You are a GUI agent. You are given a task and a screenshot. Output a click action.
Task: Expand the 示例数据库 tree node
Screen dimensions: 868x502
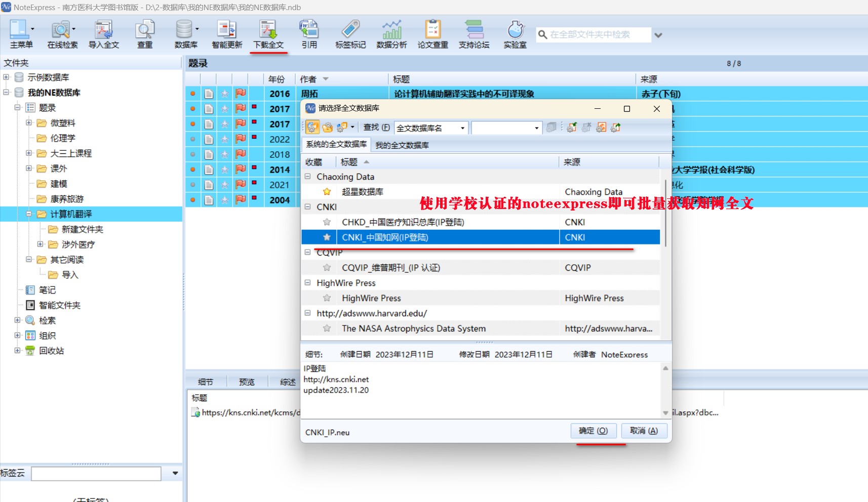(6, 77)
